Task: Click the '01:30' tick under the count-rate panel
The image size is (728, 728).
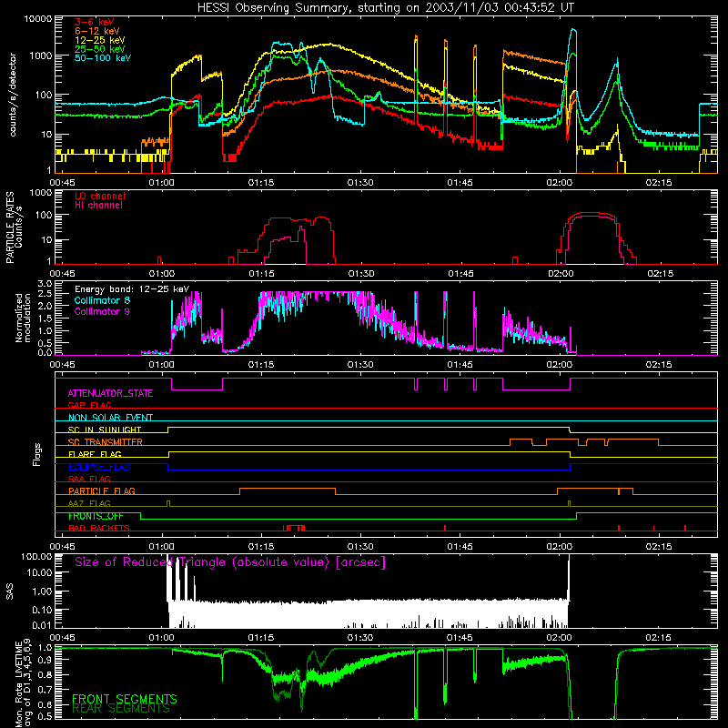Action: (360, 183)
